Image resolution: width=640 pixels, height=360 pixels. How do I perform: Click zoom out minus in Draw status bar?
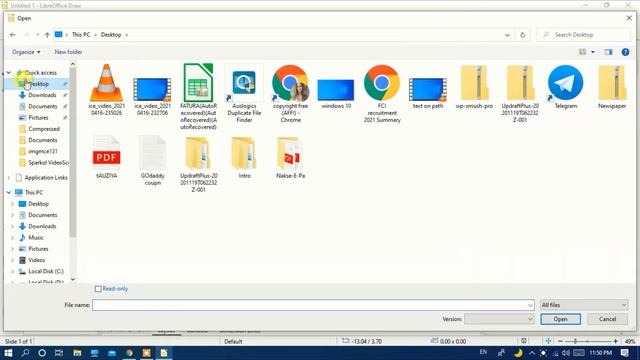[x=560, y=341]
